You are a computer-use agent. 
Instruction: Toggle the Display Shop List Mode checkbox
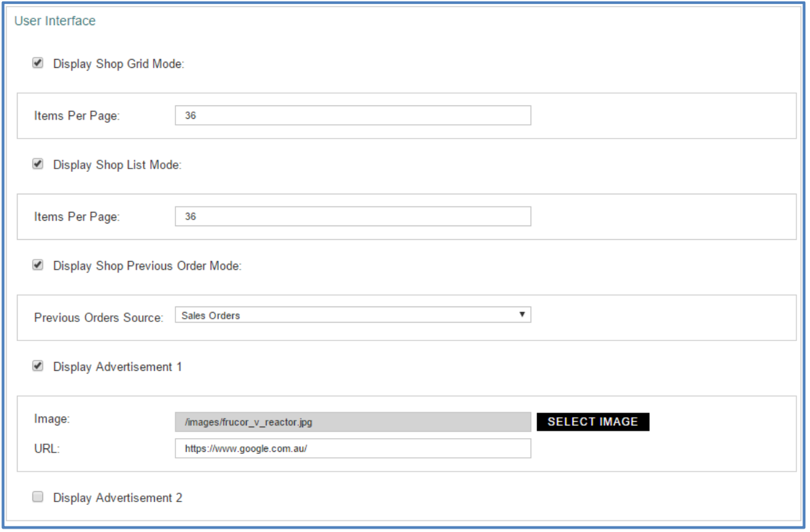37,164
